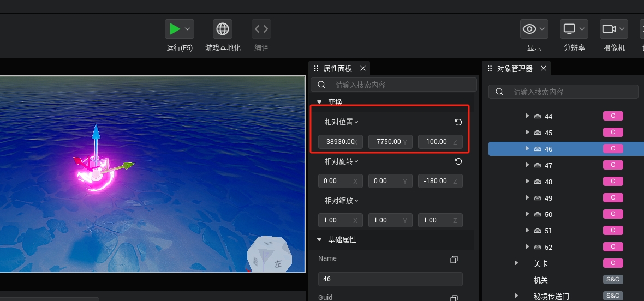The width and height of the screenshot is (644, 301).
Task: Copy the Name property using copy icon
Action: click(x=454, y=260)
